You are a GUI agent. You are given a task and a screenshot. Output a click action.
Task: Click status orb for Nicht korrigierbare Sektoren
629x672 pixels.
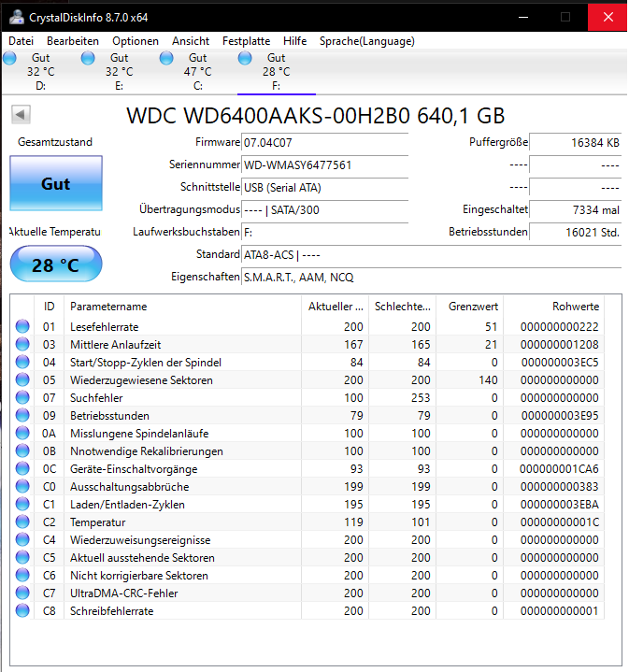pyautogui.click(x=22, y=575)
